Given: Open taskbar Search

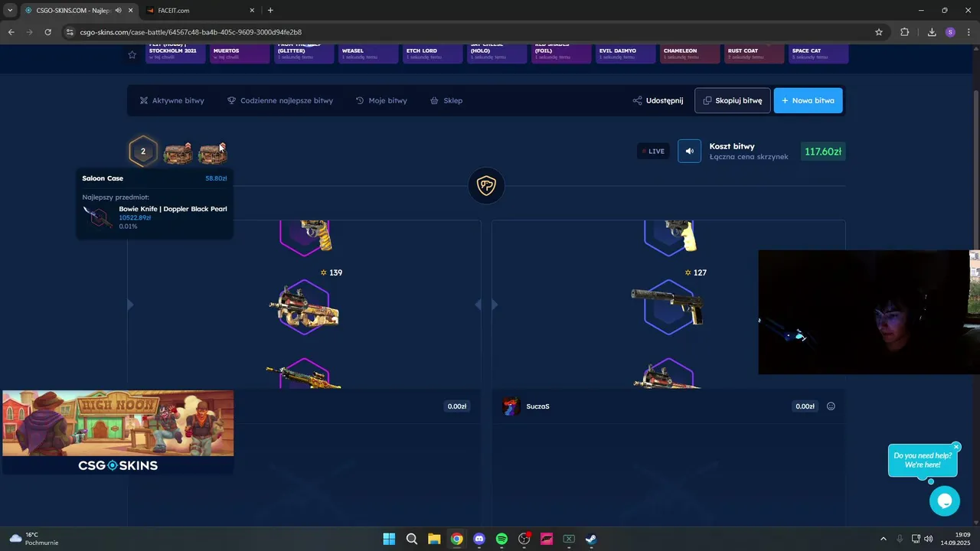Looking at the screenshot, I should tap(412, 539).
